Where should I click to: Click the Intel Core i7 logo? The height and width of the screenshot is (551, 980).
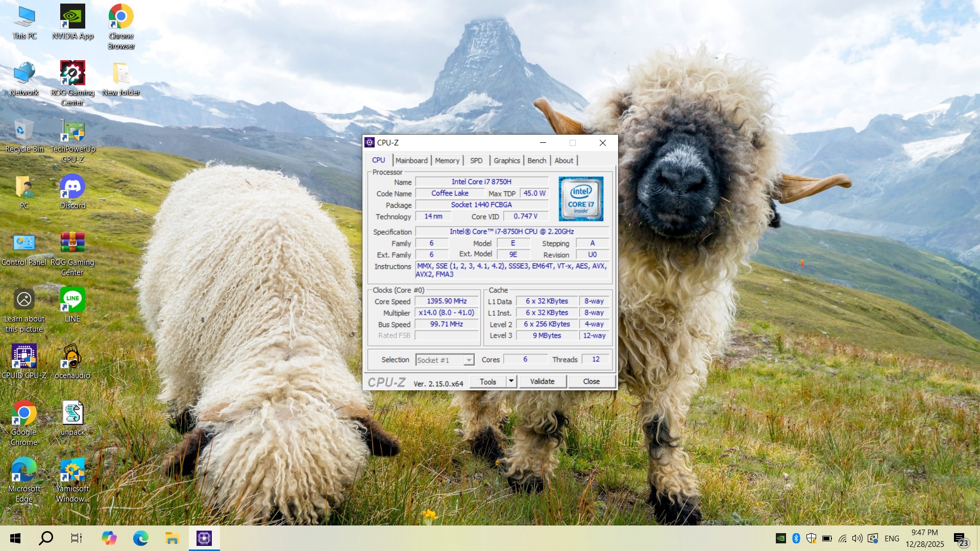[x=581, y=199]
